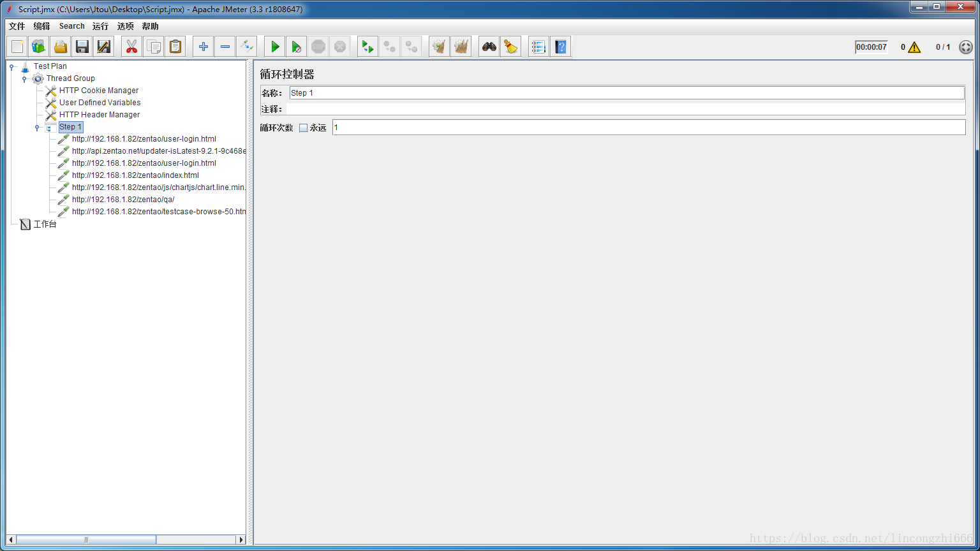The width and height of the screenshot is (980, 551).
Task: Select the chart.line.min.js request
Action: click(x=159, y=187)
